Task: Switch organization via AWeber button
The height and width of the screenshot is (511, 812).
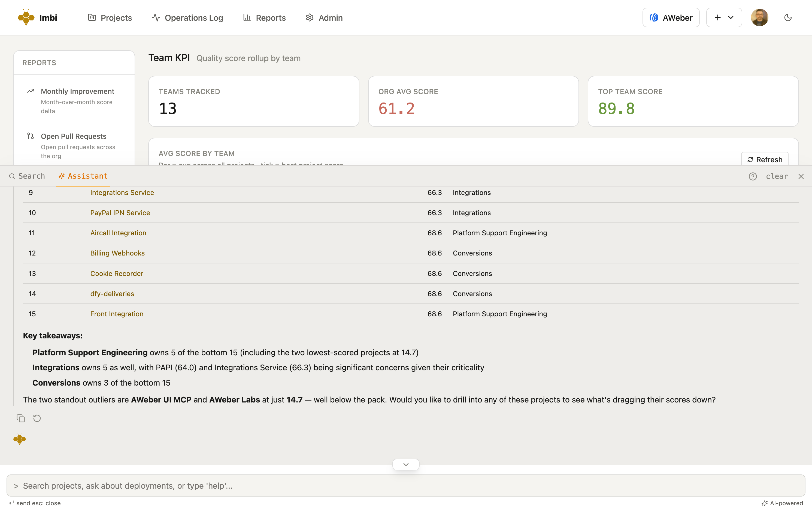Action: point(671,17)
